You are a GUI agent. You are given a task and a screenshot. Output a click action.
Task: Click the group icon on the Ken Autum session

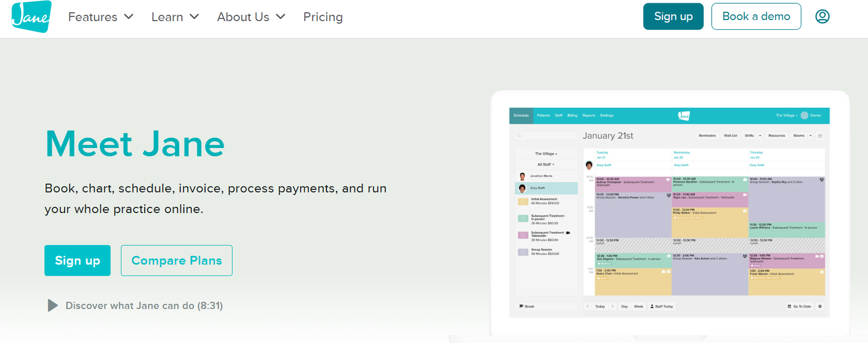click(x=745, y=256)
